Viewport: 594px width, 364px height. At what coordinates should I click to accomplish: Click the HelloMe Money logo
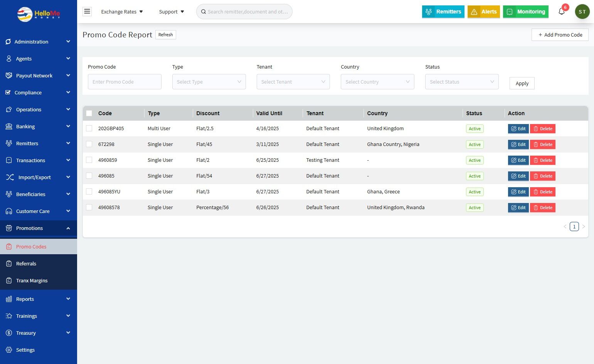coord(39,14)
